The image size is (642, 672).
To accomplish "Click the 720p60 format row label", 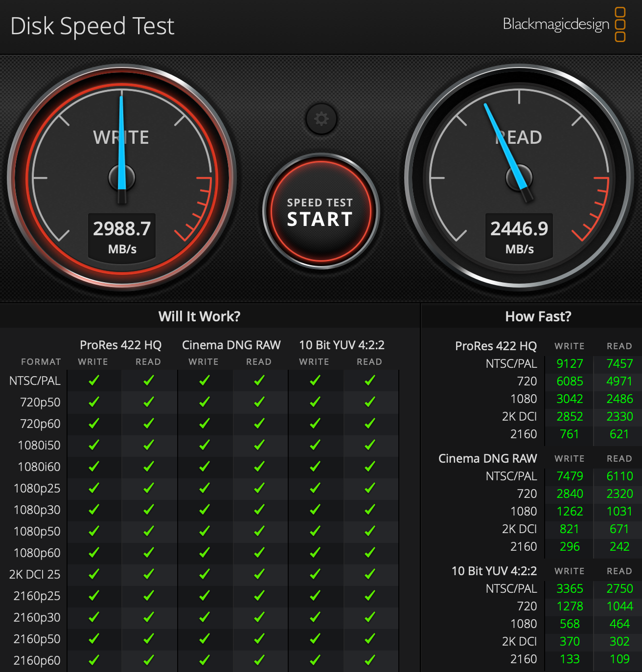I will point(40,424).
